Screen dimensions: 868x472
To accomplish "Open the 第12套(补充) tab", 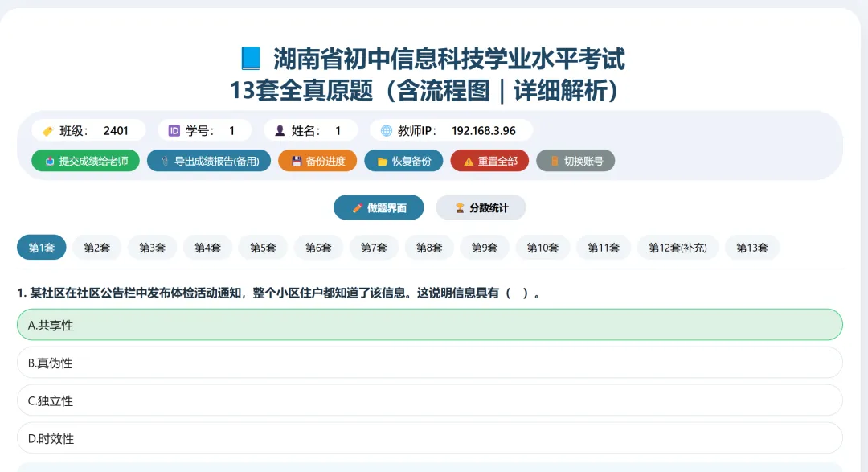I will [676, 248].
